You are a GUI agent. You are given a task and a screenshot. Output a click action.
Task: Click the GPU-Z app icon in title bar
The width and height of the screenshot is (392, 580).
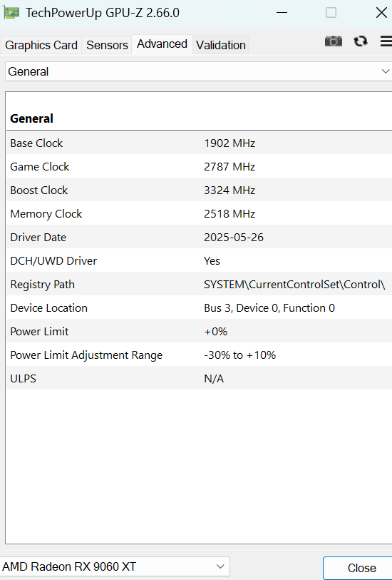click(11, 13)
